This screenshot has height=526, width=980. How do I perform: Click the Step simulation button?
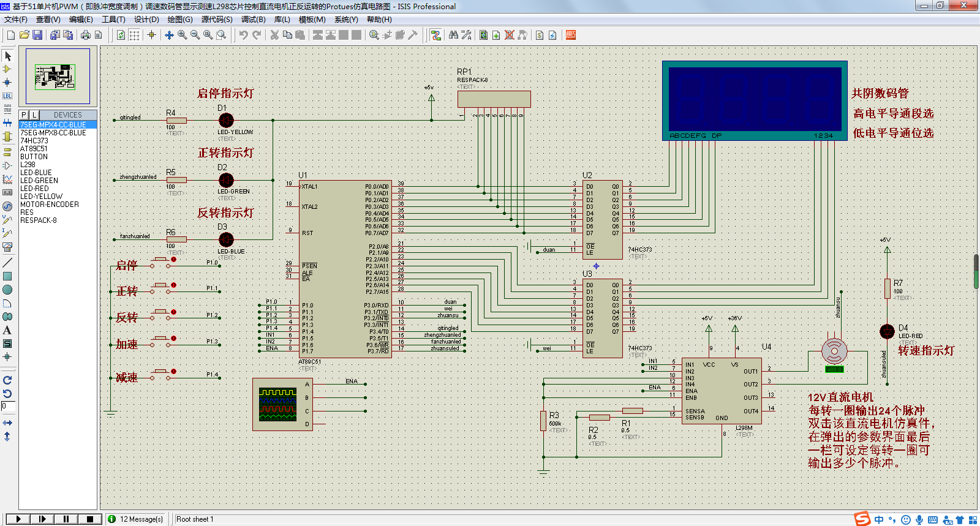(x=42, y=519)
